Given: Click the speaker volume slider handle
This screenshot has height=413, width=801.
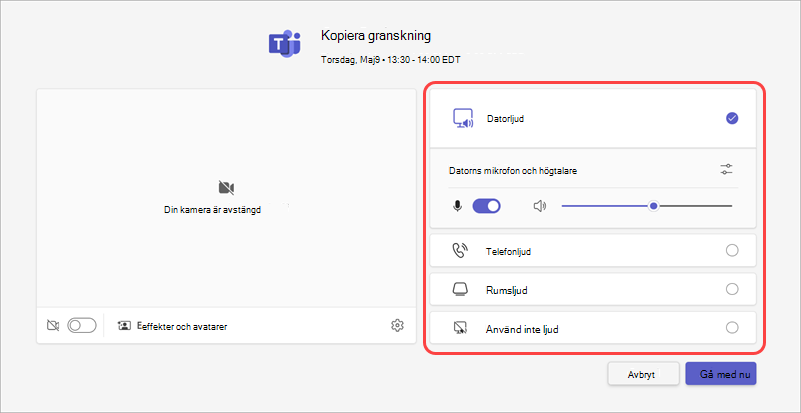Looking at the screenshot, I should pyautogui.click(x=653, y=206).
